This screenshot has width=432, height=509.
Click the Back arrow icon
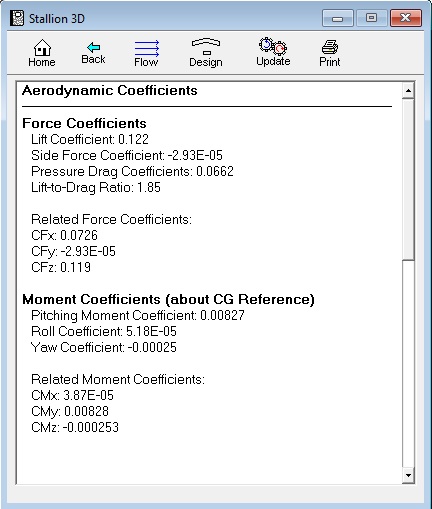[x=93, y=53]
